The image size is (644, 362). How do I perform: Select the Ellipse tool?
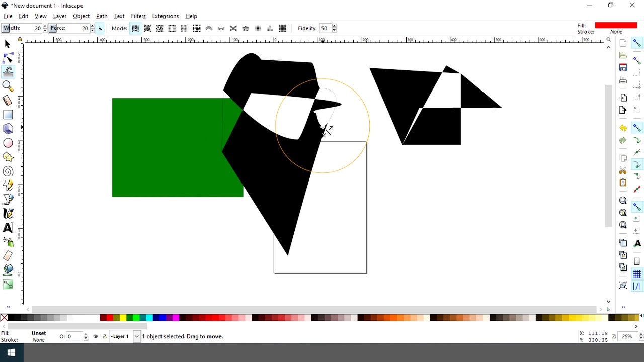[8, 143]
